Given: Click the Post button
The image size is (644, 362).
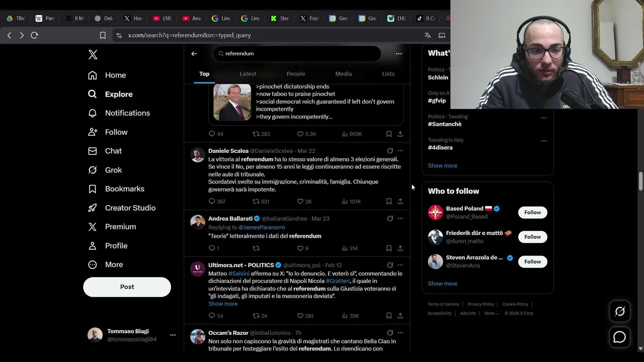Looking at the screenshot, I should pyautogui.click(x=127, y=287).
